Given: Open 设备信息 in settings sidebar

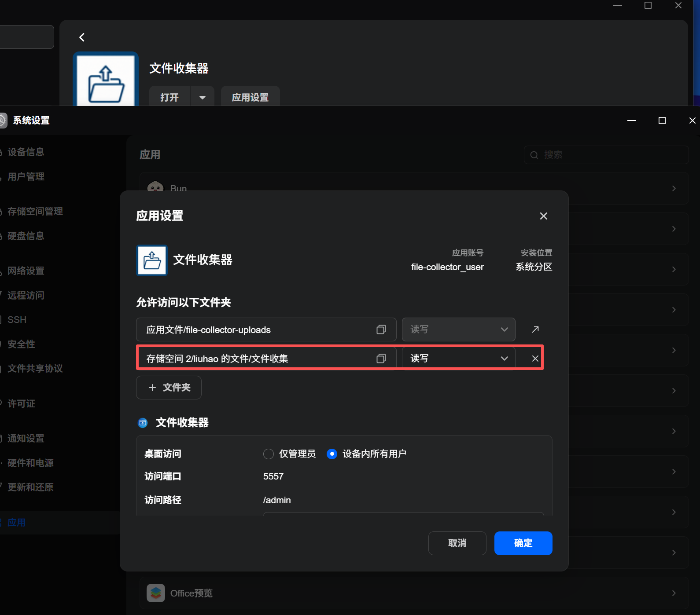Looking at the screenshot, I should pyautogui.click(x=26, y=152).
